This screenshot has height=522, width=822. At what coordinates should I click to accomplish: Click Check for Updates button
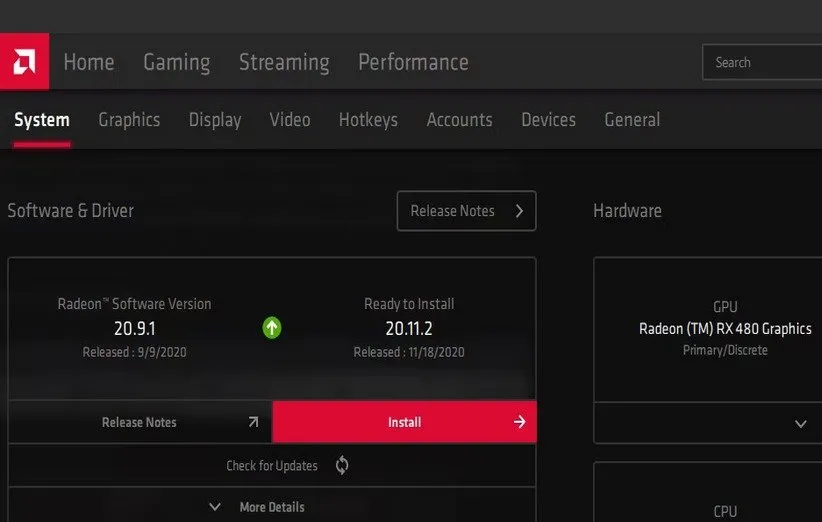tap(272, 465)
